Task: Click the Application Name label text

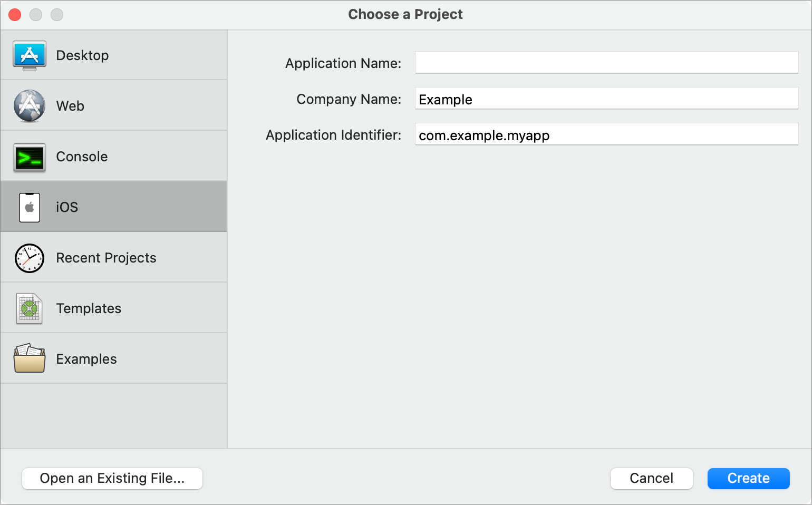Action: coord(343,63)
